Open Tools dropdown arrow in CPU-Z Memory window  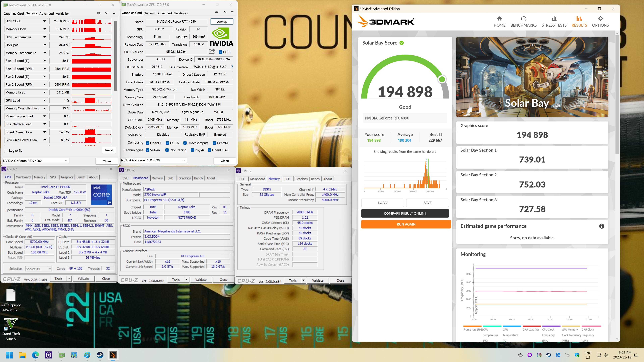303,280
